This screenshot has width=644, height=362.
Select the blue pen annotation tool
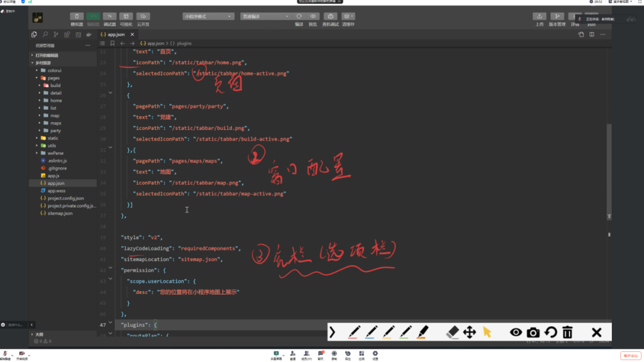[x=371, y=332]
